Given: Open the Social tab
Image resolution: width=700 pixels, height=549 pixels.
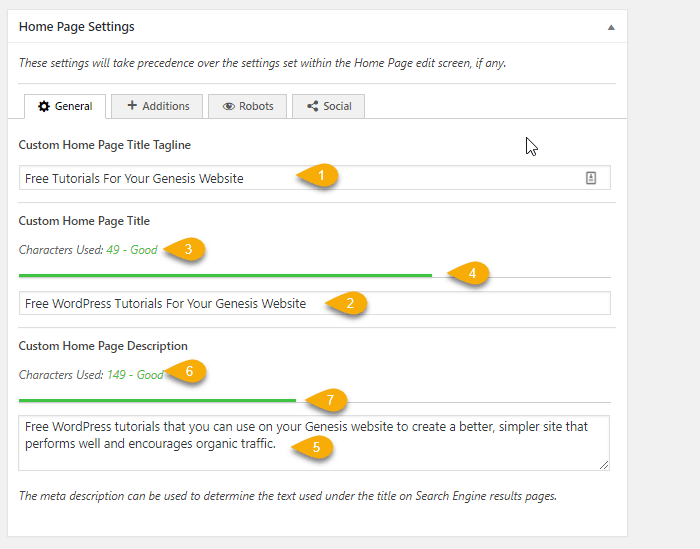Looking at the screenshot, I should coord(328,106).
